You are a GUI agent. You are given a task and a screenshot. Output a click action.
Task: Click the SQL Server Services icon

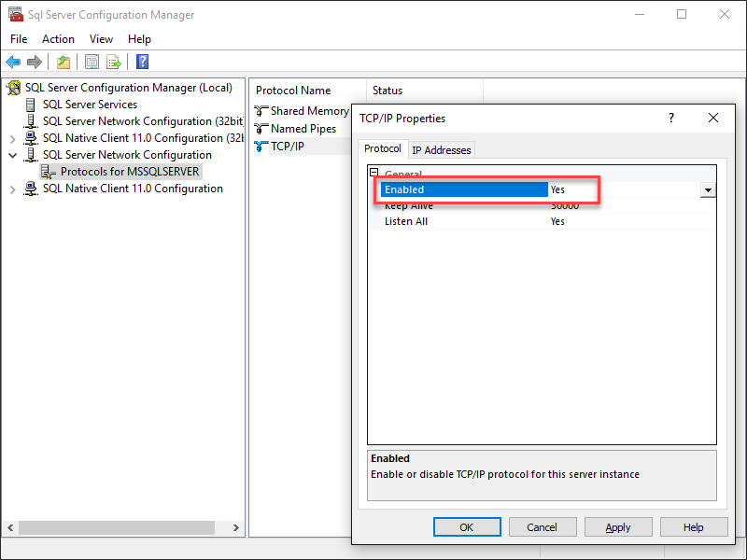[31, 105]
